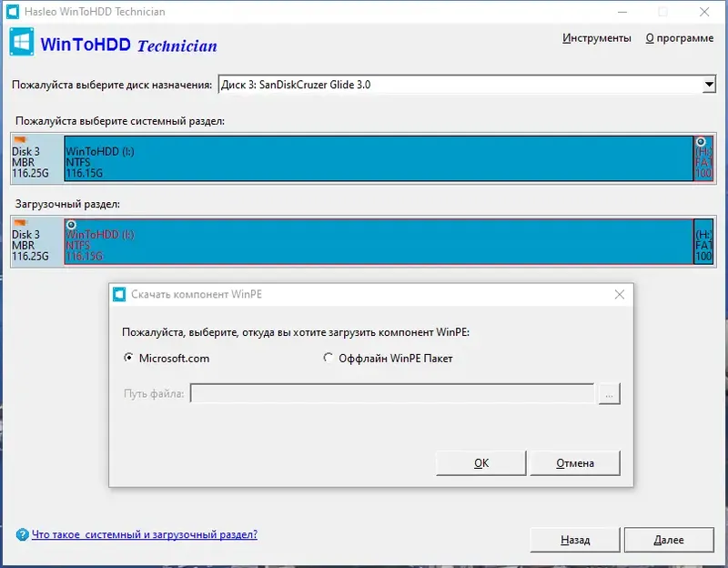
Task: Expand the destination disk dropdown arrow
Action: click(709, 85)
